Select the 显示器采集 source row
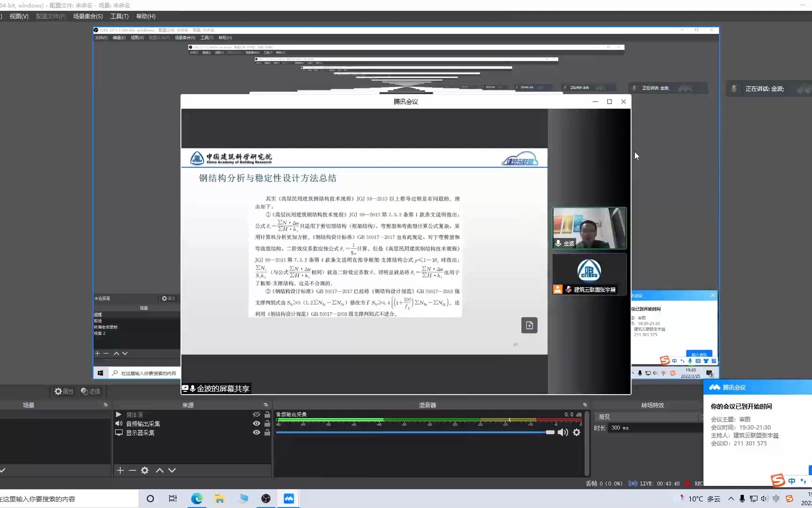812x508 pixels. [x=192, y=432]
